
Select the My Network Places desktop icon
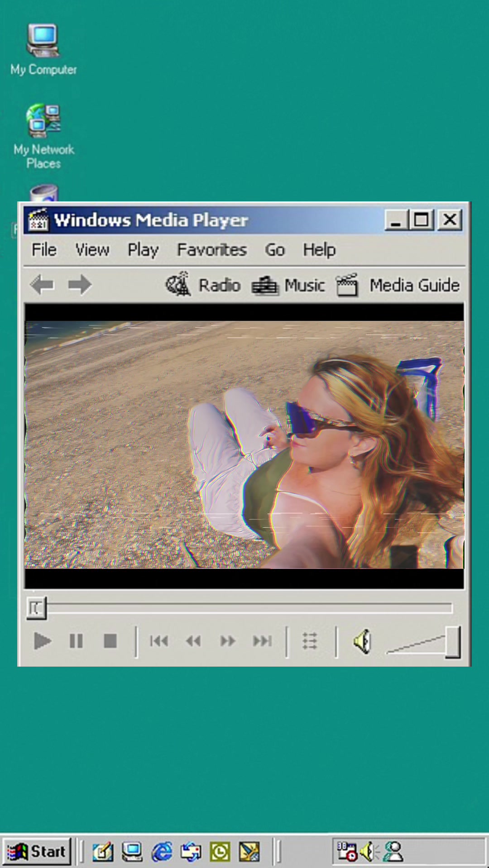[x=43, y=137]
